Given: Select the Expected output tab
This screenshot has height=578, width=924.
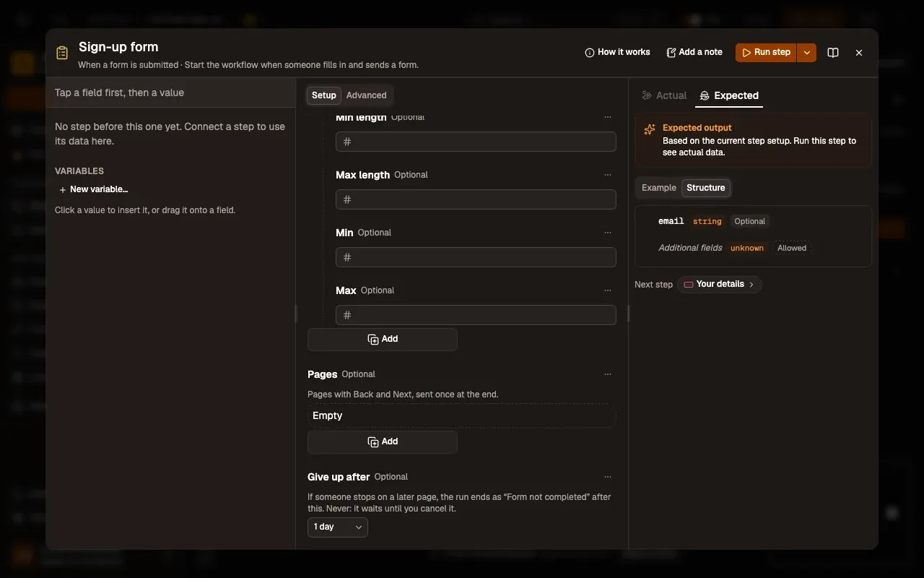Looking at the screenshot, I should [729, 95].
